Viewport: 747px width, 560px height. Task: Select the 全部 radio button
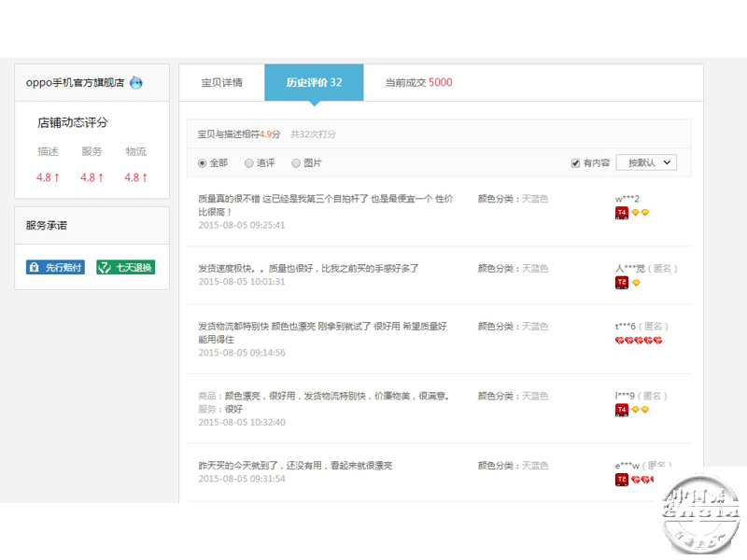(202, 163)
